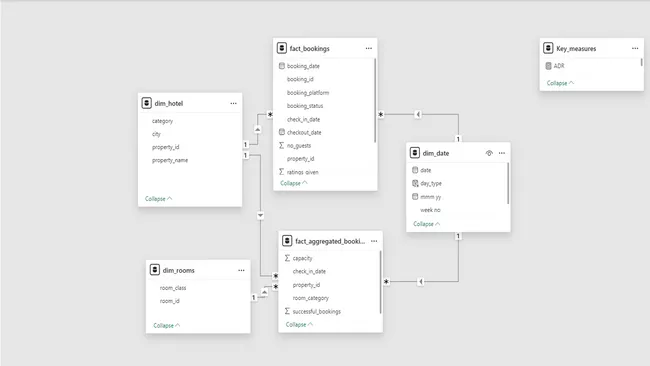This screenshot has height=366, width=650.
Task: Select the fact_bookings table title
Action: [x=310, y=48]
